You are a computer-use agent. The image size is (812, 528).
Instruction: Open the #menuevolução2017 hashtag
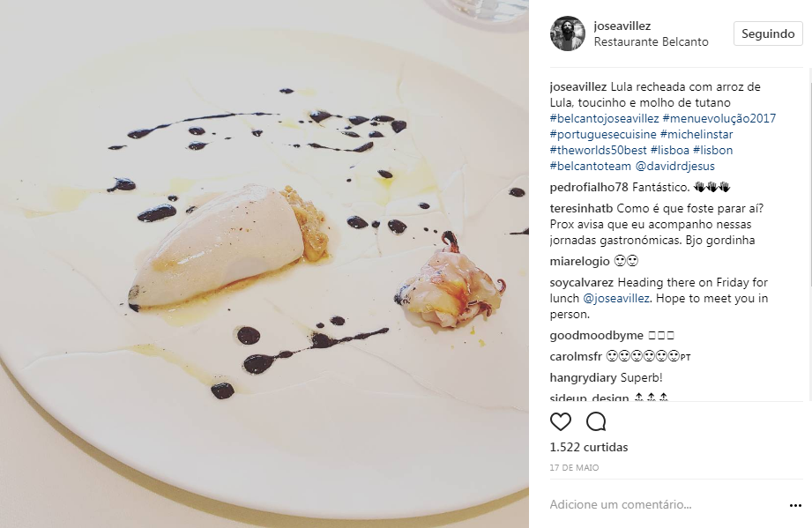pyautogui.click(x=719, y=118)
